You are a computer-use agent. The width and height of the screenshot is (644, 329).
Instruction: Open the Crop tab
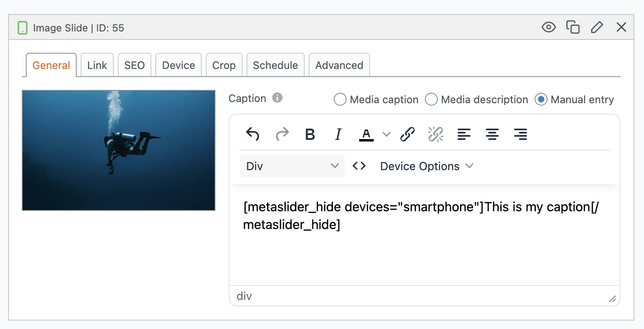point(224,65)
